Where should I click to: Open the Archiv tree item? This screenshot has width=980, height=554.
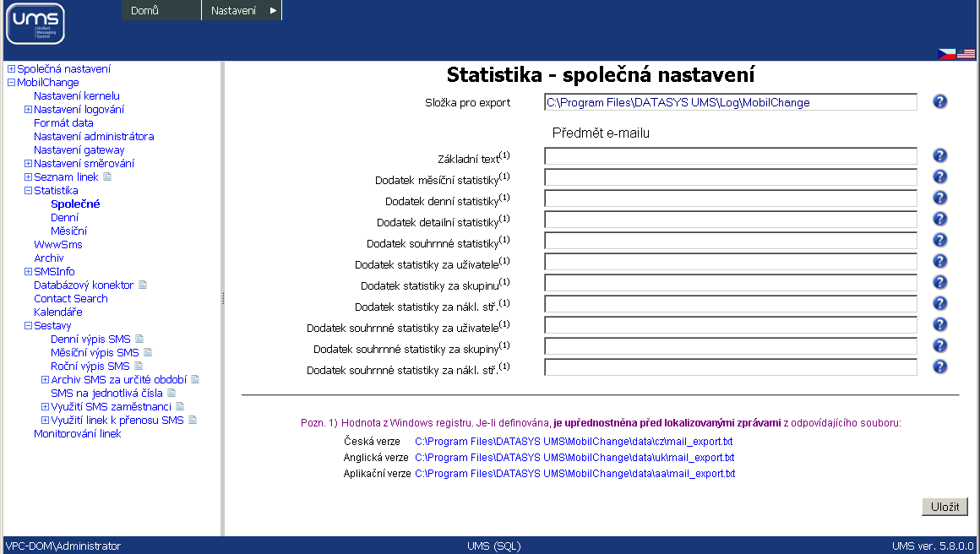point(49,258)
